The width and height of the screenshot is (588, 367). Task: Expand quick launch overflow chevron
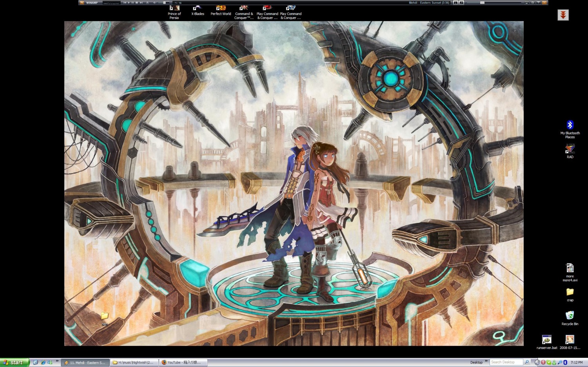coord(57,361)
